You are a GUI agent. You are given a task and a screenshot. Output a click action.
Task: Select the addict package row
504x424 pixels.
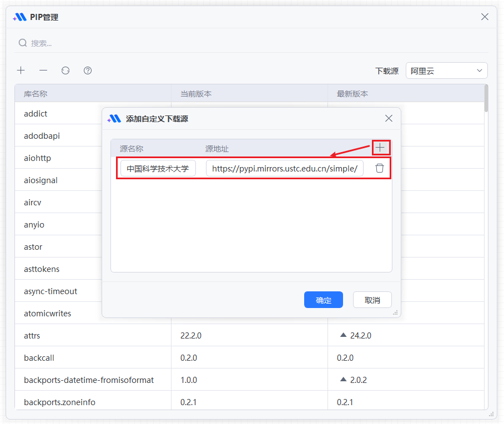click(58, 113)
